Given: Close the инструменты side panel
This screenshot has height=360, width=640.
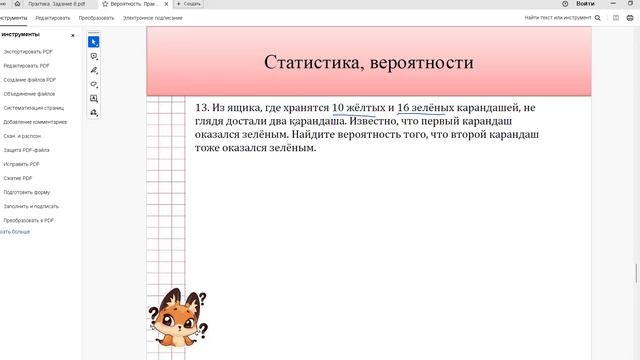Looking at the screenshot, I should coord(73,36).
